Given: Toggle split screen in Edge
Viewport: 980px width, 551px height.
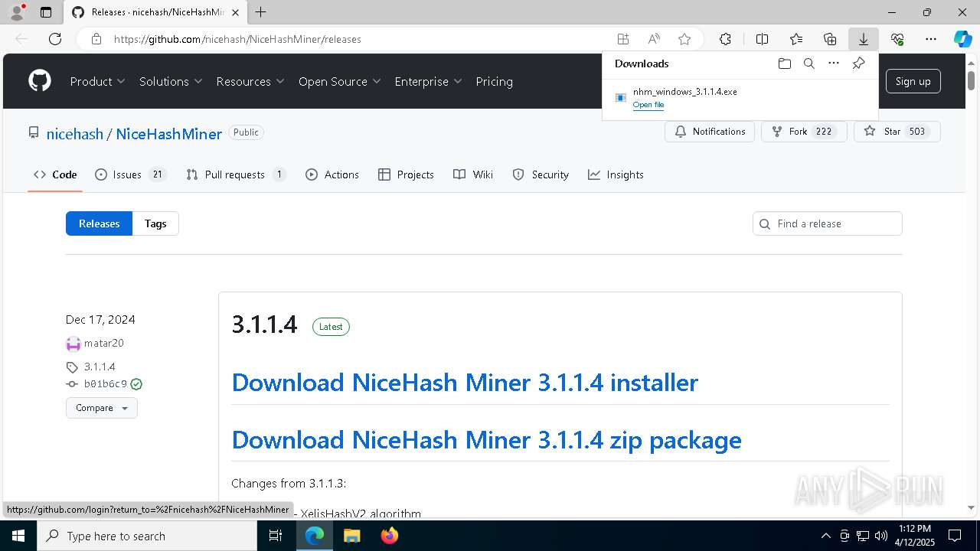Looking at the screenshot, I should click(x=762, y=39).
